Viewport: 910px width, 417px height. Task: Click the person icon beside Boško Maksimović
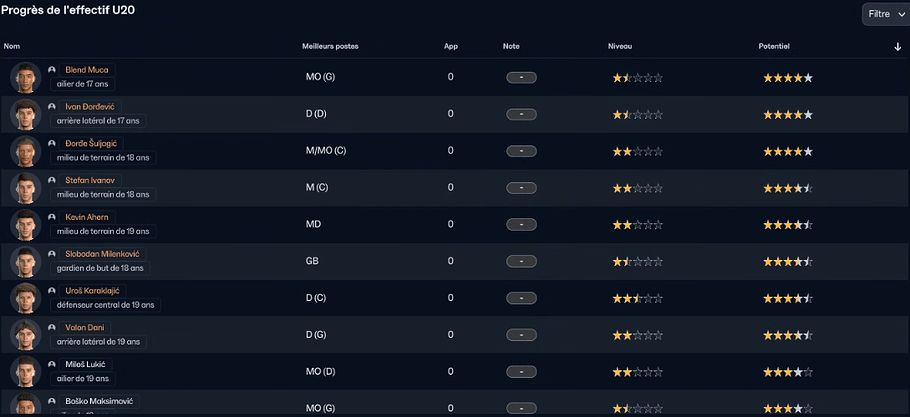point(52,401)
